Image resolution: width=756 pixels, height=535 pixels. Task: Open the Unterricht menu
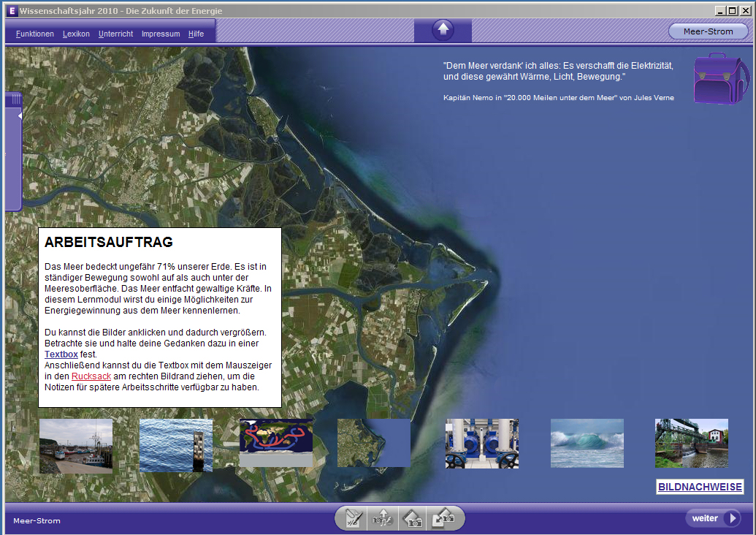(x=115, y=34)
